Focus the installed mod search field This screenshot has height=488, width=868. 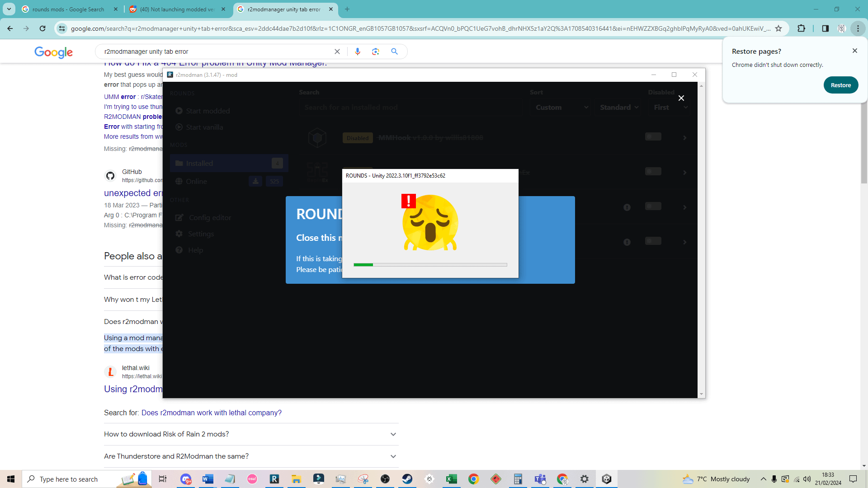point(410,107)
